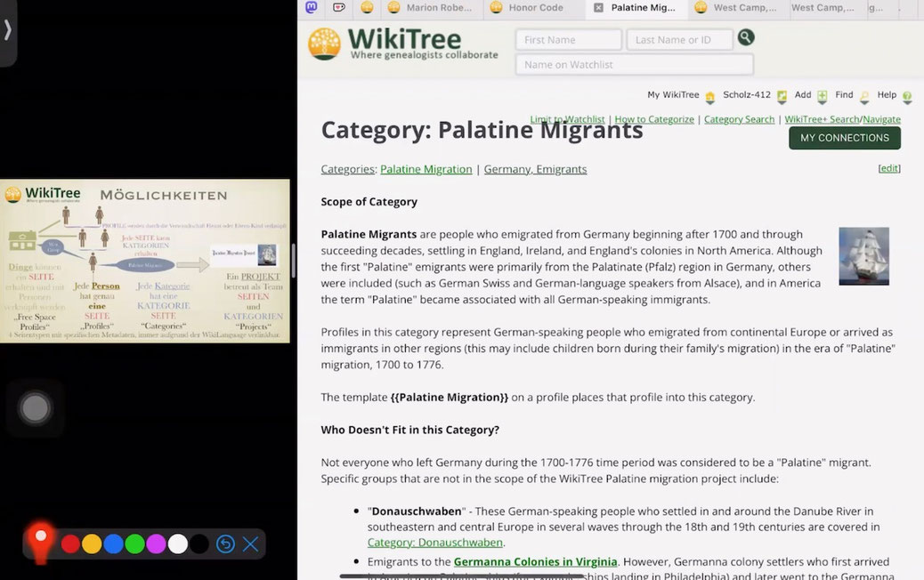Click the First Name search field
The image size is (924, 580).
point(568,40)
